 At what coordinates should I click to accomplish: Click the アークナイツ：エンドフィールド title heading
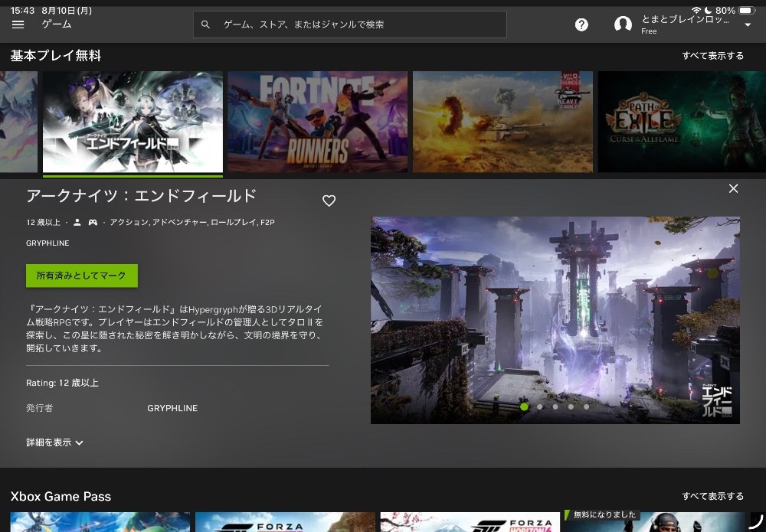(x=141, y=196)
